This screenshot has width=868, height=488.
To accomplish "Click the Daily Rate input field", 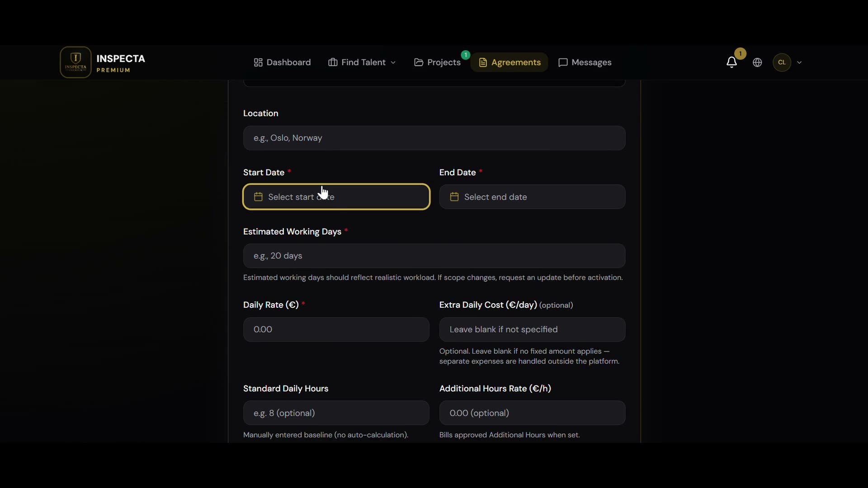I will 336,329.
